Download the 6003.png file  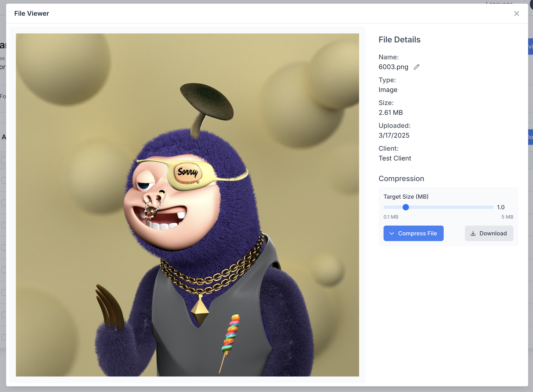pyautogui.click(x=489, y=233)
